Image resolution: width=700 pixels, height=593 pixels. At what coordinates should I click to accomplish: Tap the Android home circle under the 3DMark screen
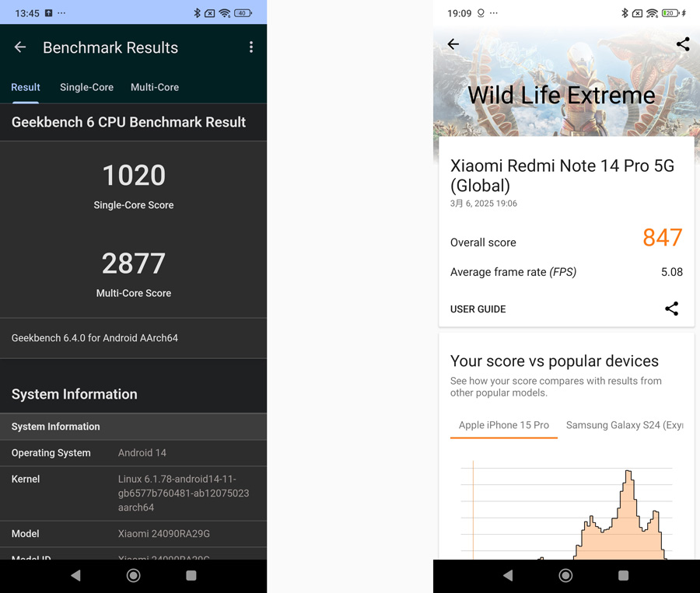click(565, 575)
